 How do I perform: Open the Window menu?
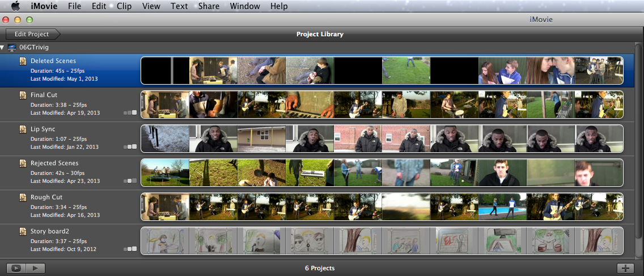[x=245, y=6]
